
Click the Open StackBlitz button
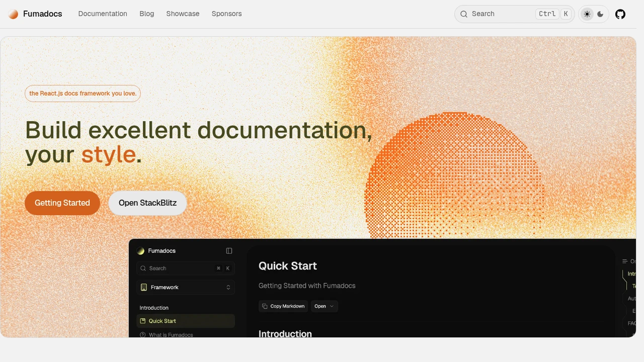(147, 203)
